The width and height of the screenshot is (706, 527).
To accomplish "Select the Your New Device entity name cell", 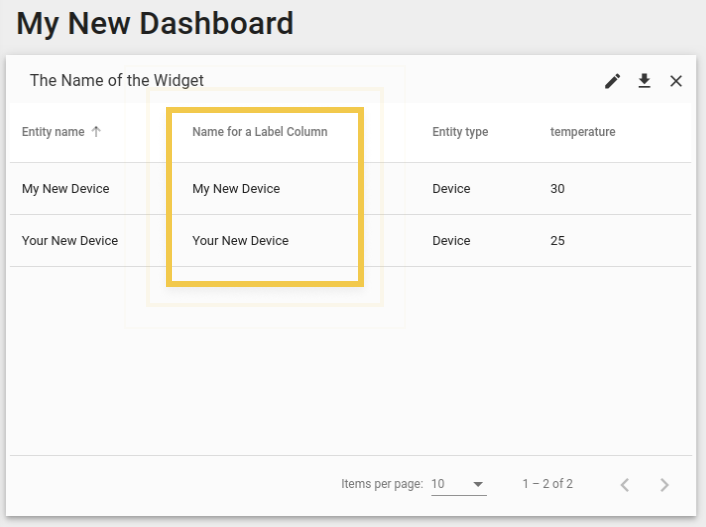I will (70, 241).
